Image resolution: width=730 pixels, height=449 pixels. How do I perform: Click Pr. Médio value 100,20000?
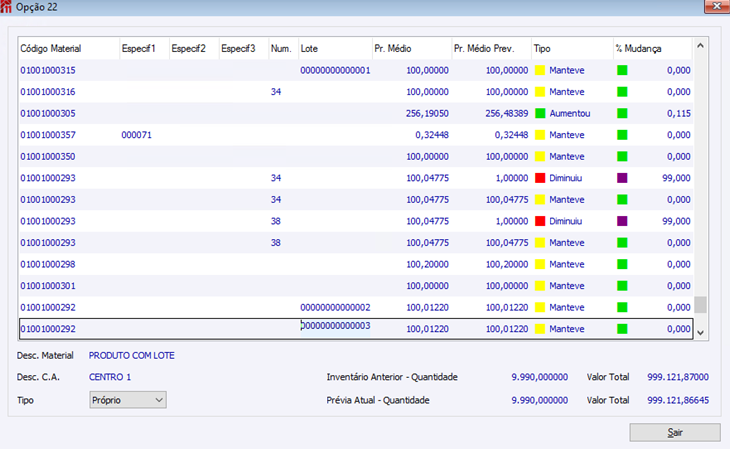pyautogui.click(x=427, y=264)
